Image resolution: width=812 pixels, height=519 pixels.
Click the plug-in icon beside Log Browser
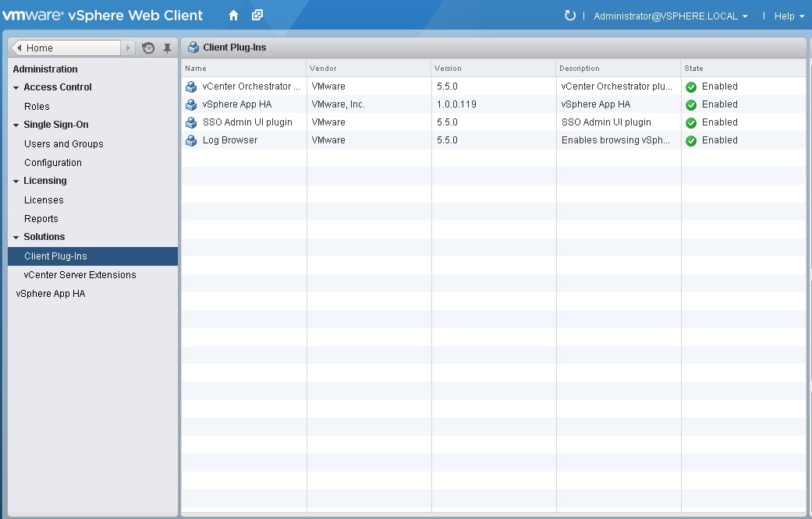point(190,140)
